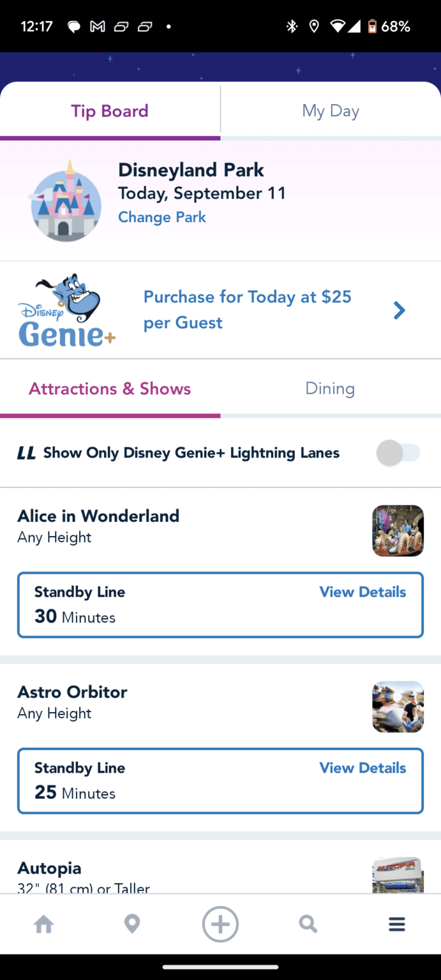
Task: Open the Astro Orbitor thumbnail image
Action: pyautogui.click(x=398, y=707)
